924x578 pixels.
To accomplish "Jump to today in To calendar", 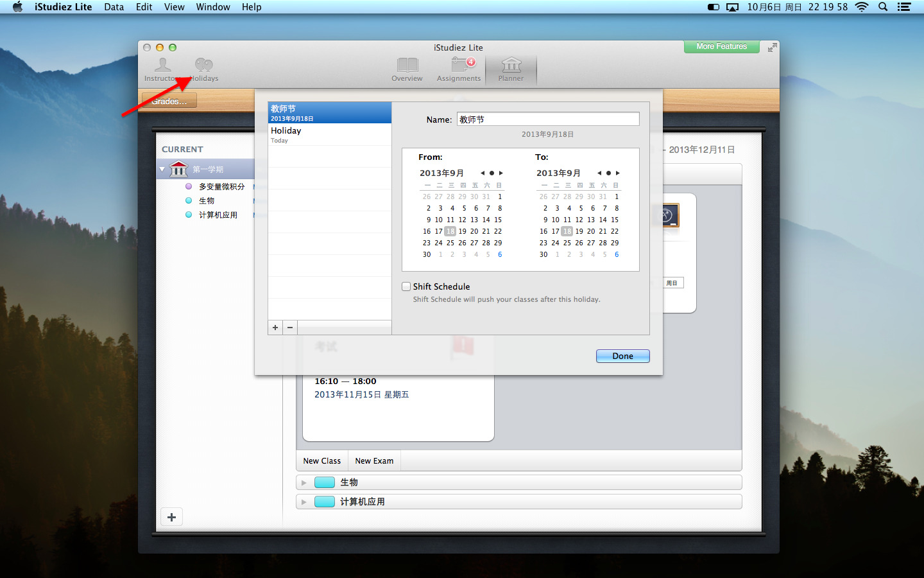I will tap(608, 173).
